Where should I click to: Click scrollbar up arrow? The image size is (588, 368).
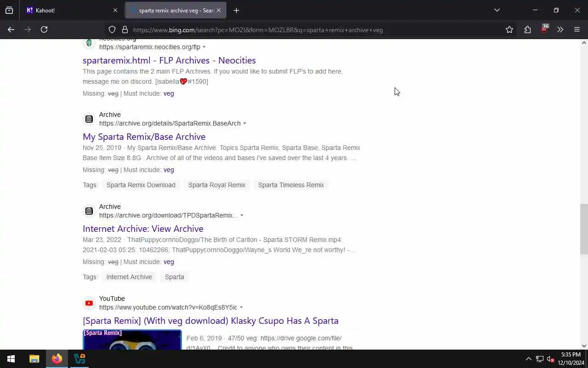(584, 43)
